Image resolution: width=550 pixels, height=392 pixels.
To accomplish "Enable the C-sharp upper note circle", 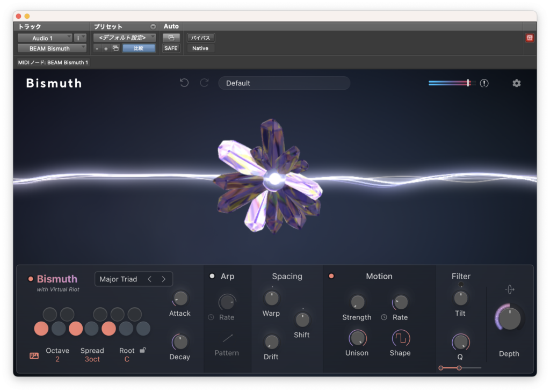I will (49, 315).
